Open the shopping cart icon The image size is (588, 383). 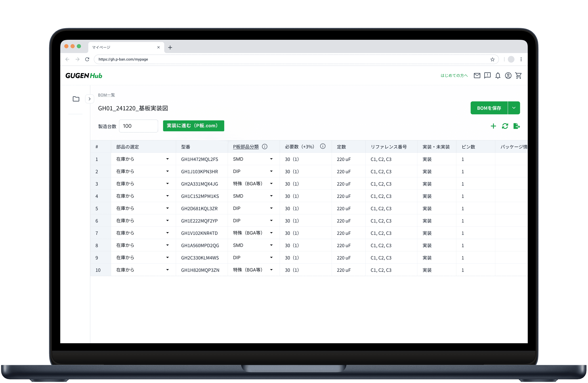518,76
